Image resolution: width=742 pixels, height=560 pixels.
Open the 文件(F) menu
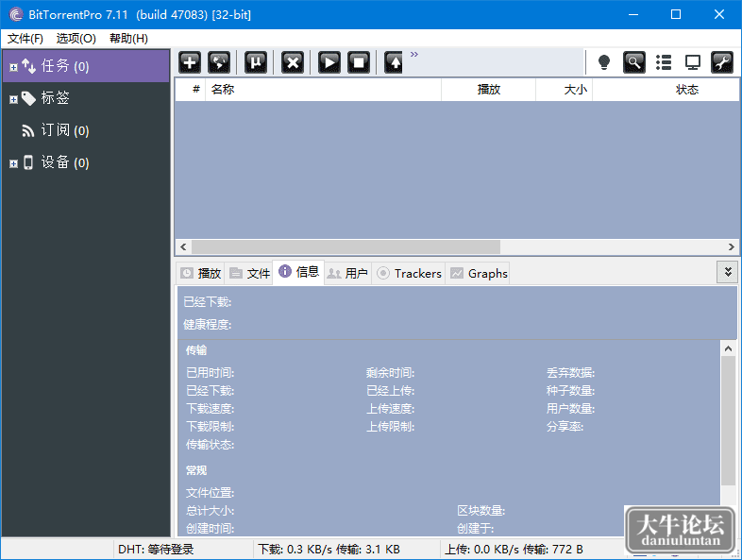(25, 39)
